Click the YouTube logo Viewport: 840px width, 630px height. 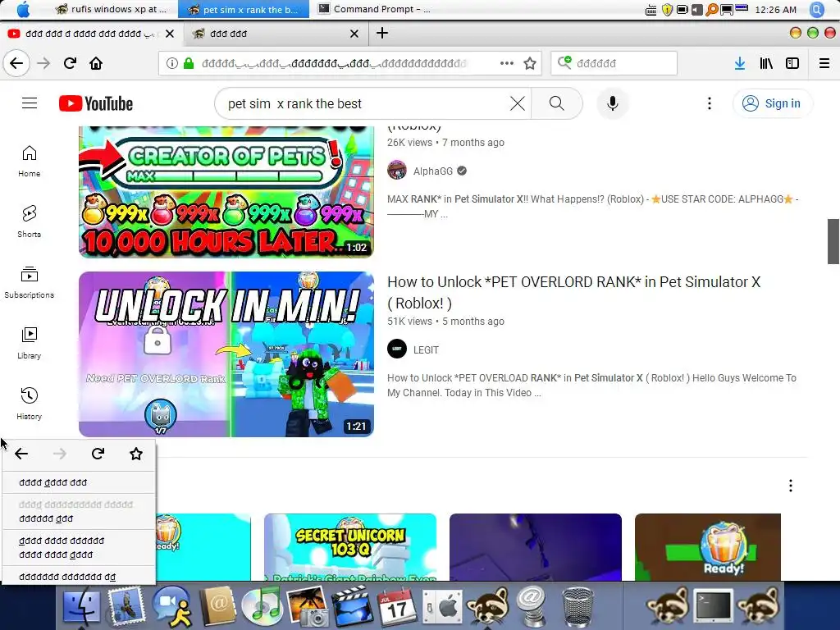coord(96,103)
